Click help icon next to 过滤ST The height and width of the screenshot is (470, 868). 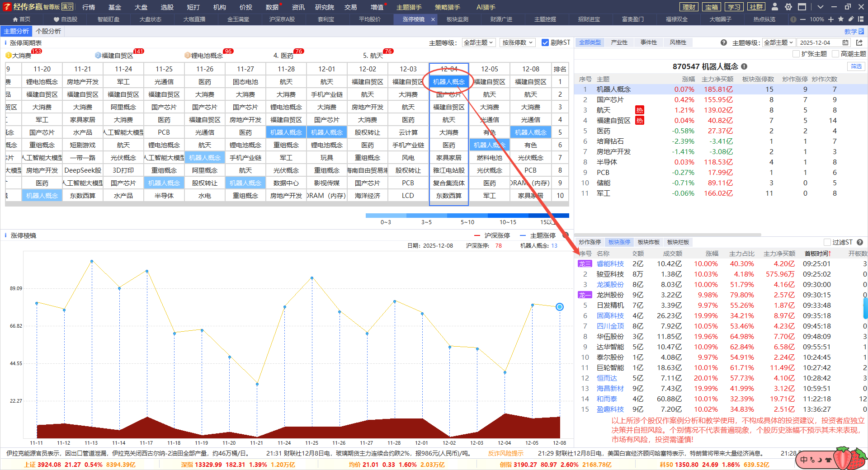tap(860, 242)
